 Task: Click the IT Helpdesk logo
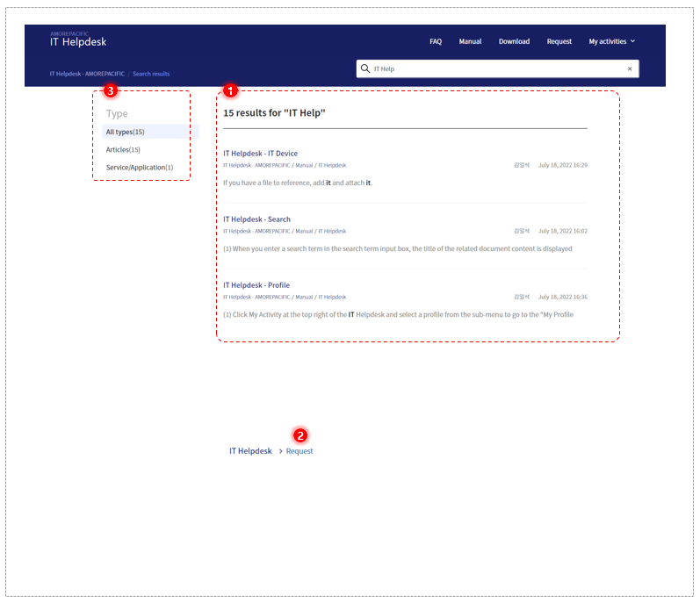[77, 39]
